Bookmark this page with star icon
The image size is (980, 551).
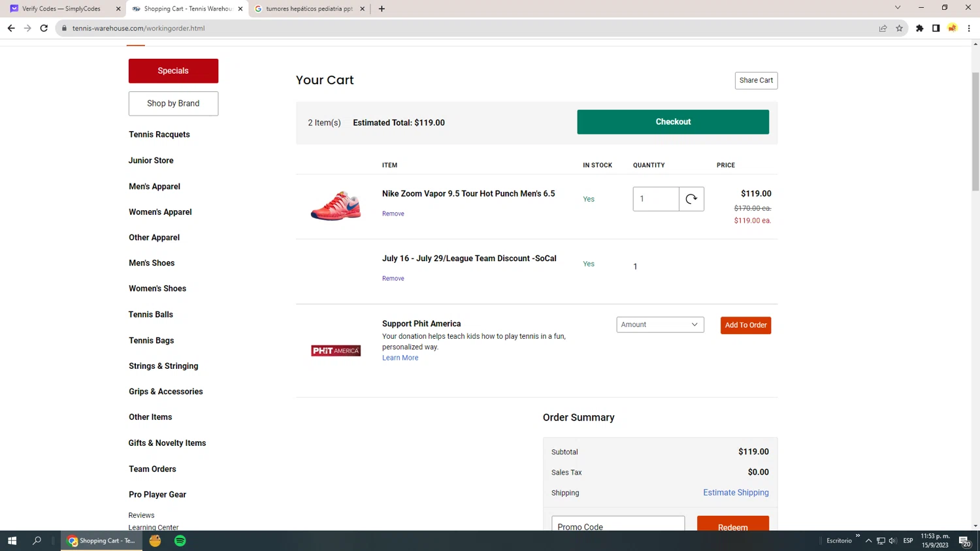899,28
